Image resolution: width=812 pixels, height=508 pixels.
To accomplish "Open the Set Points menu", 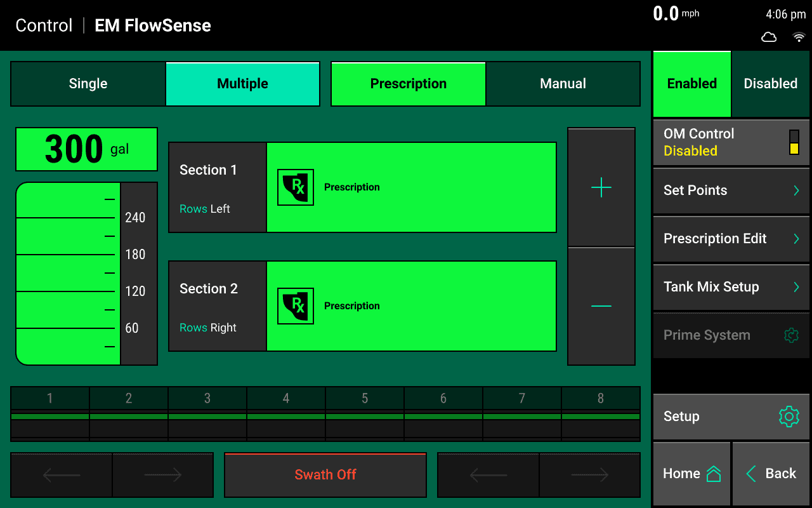I will click(731, 190).
